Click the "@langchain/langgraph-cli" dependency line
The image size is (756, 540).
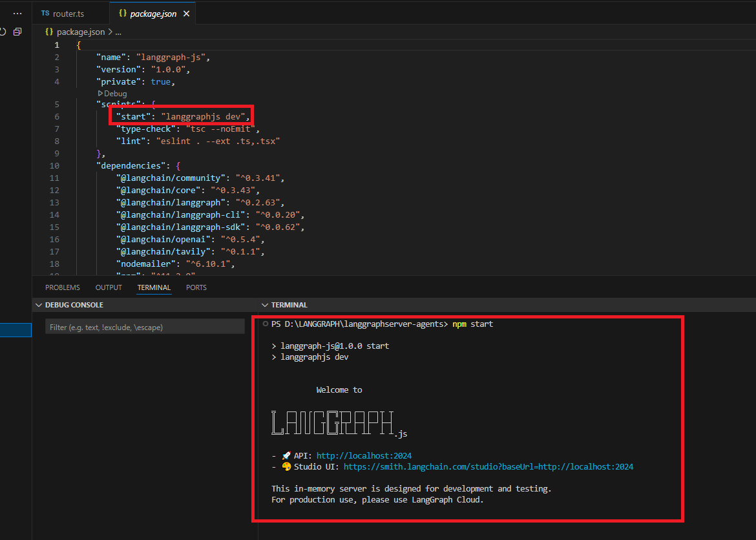point(210,215)
